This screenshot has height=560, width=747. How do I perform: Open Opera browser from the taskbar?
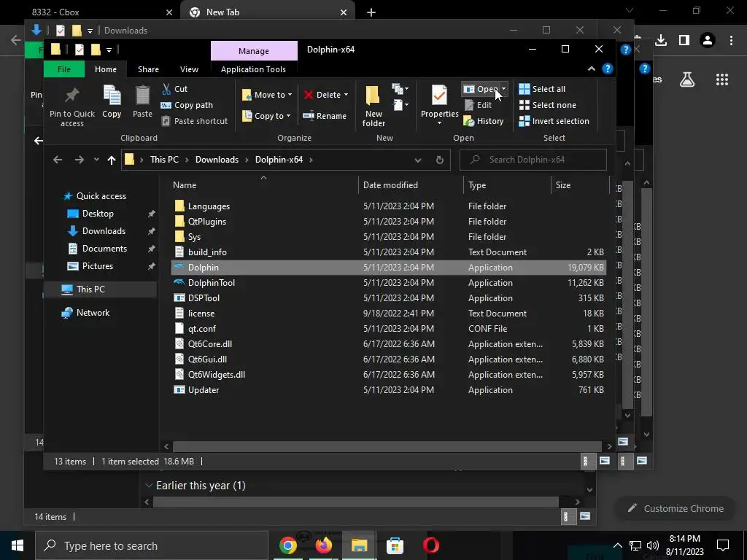pyautogui.click(x=430, y=545)
